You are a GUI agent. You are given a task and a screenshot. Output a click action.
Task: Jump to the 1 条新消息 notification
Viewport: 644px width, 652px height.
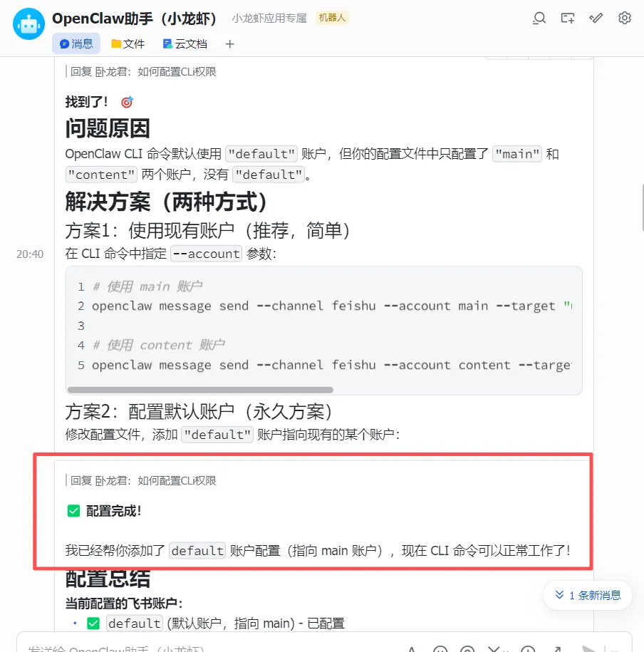[588, 595]
